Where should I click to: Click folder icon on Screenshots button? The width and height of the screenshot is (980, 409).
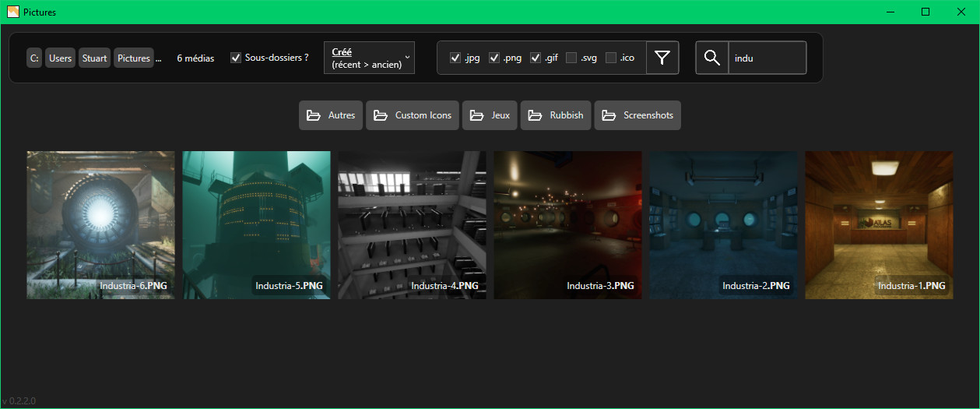click(609, 115)
